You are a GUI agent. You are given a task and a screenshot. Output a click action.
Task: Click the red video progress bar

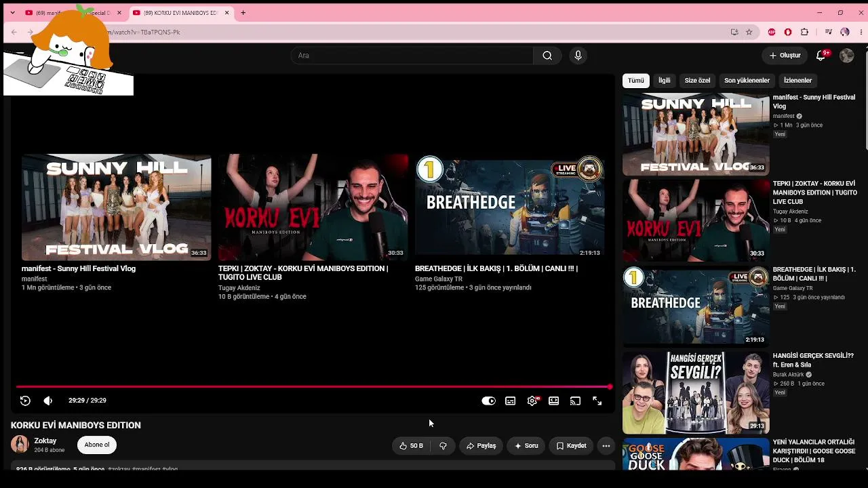point(313,387)
